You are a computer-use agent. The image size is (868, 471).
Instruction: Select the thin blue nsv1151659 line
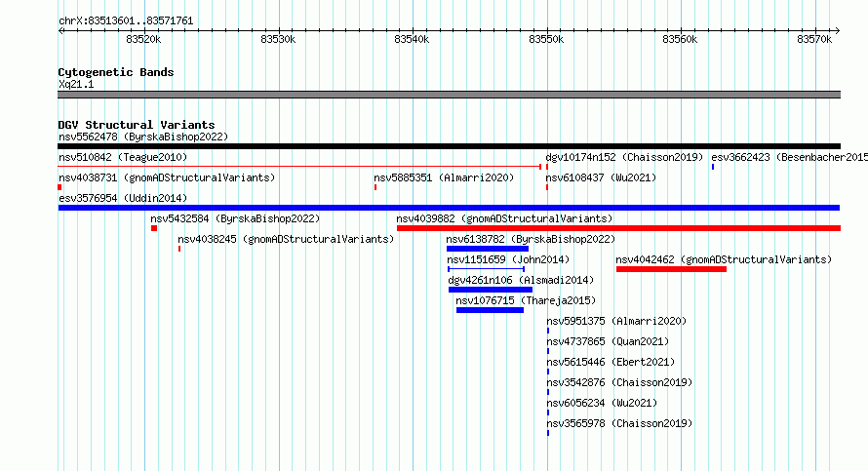coord(486,269)
